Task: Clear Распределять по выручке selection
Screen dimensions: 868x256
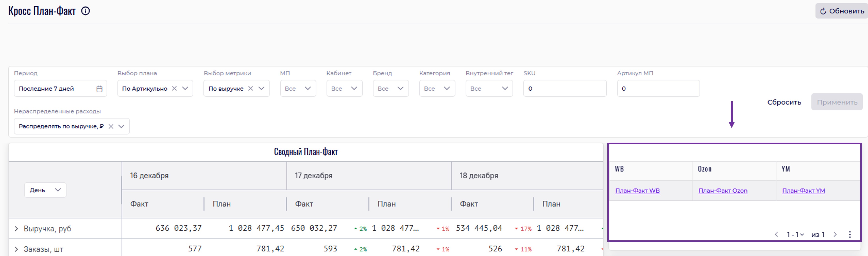Action: pos(111,127)
